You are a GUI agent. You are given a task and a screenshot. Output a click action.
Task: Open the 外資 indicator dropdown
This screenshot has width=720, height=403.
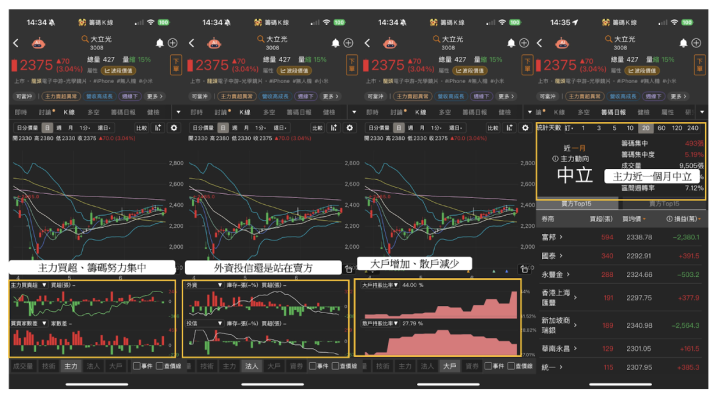point(204,285)
